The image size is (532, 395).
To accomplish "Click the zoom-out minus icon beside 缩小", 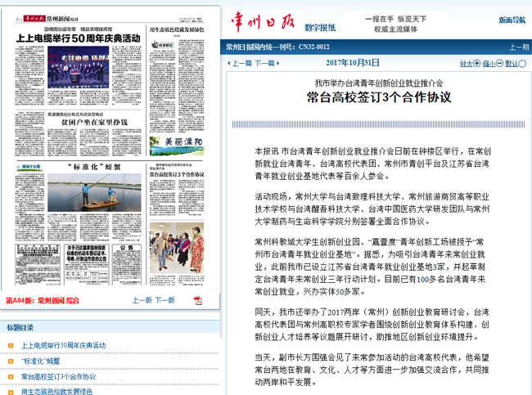I will tap(498, 63).
